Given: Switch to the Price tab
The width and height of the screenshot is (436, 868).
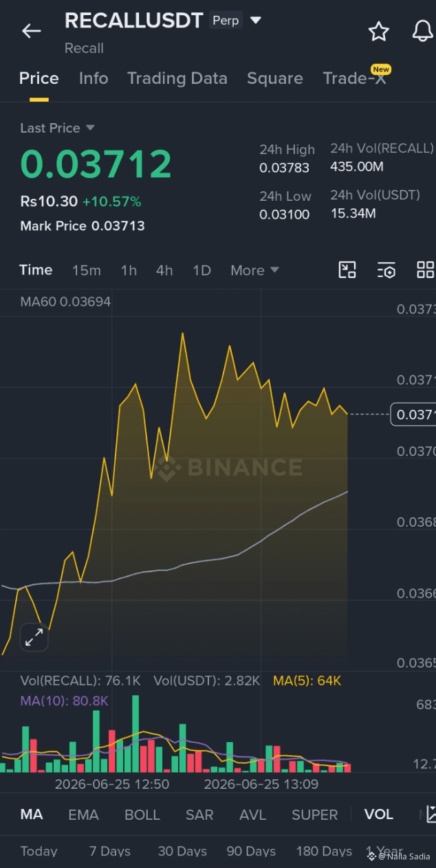Looking at the screenshot, I should click(39, 78).
